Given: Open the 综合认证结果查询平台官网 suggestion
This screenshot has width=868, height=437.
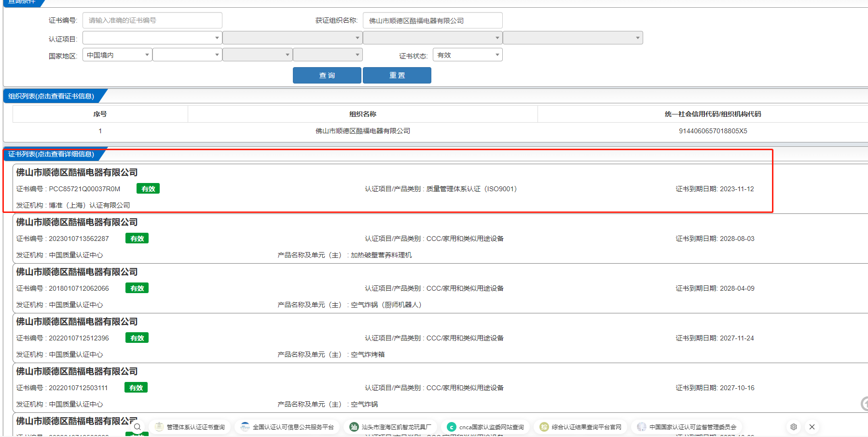Looking at the screenshot, I should (x=580, y=427).
